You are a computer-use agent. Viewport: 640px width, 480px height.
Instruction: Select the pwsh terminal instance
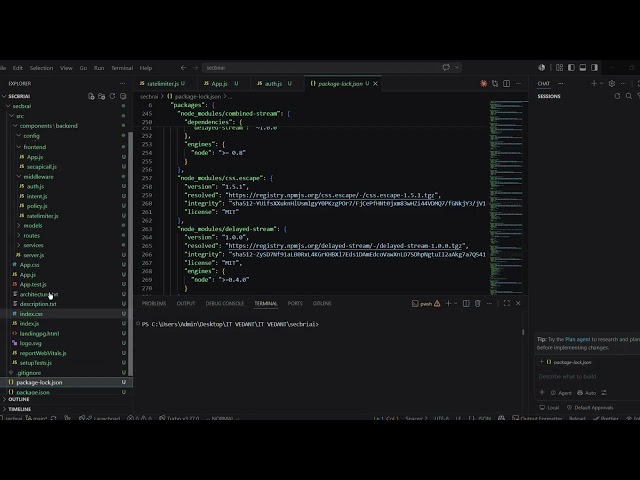click(x=426, y=303)
